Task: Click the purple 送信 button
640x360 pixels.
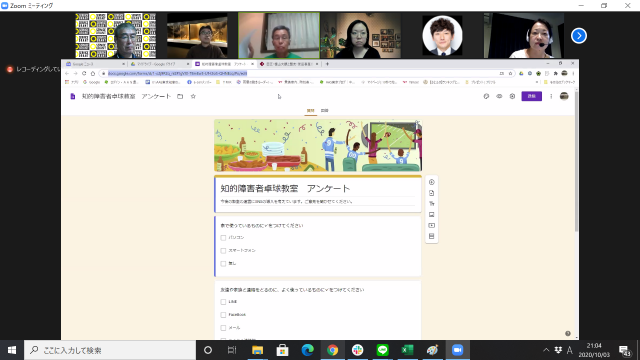Action: pos(531,96)
